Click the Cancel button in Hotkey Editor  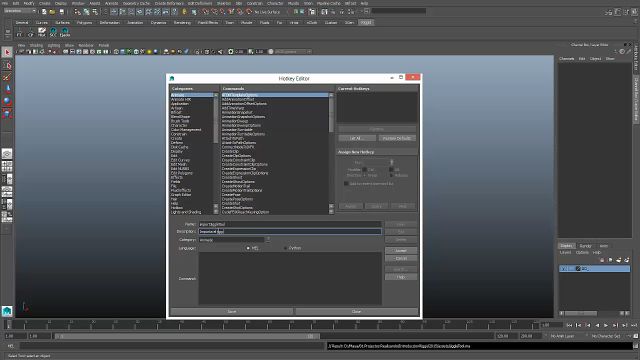401,258
